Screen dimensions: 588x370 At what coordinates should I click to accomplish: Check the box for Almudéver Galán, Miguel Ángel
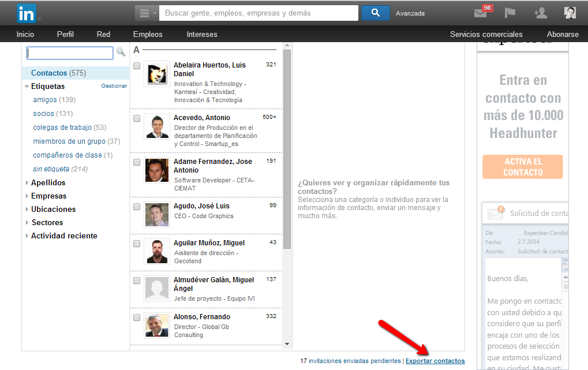click(x=137, y=281)
